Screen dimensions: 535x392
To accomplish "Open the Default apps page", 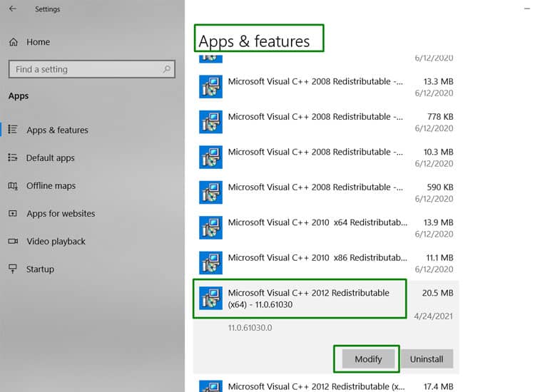I will pos(50,158).
